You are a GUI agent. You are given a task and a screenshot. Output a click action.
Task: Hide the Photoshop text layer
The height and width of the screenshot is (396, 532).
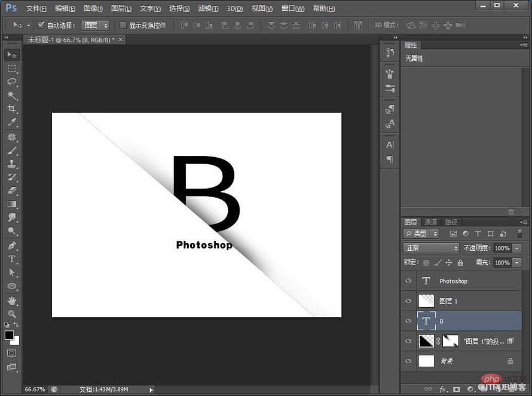(409, 281)
